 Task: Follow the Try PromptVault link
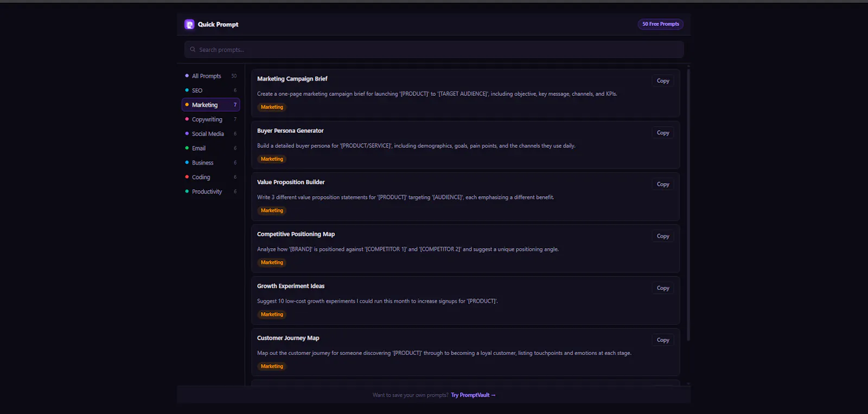pyautogui.click(x=473, y=395)
